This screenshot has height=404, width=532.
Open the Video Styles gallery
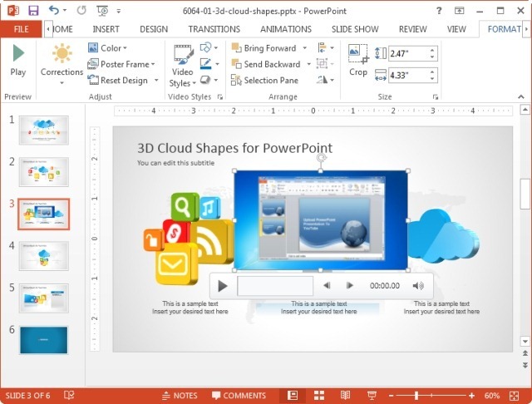183,65
